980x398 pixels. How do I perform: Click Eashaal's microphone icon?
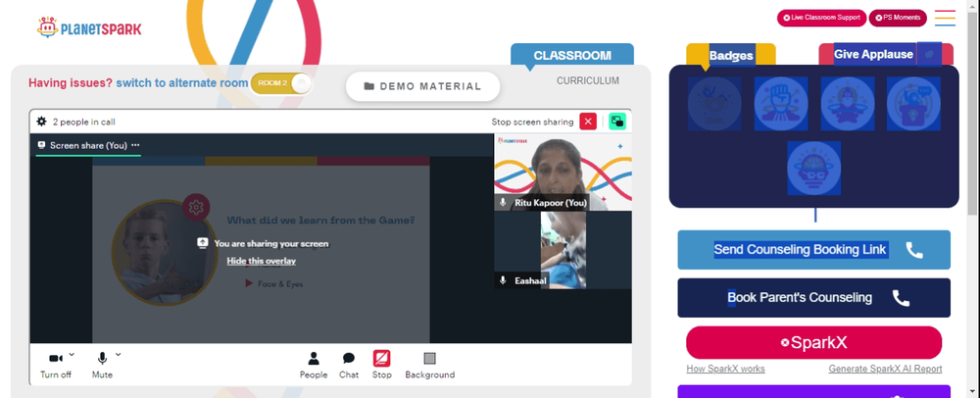pos(503,280)
